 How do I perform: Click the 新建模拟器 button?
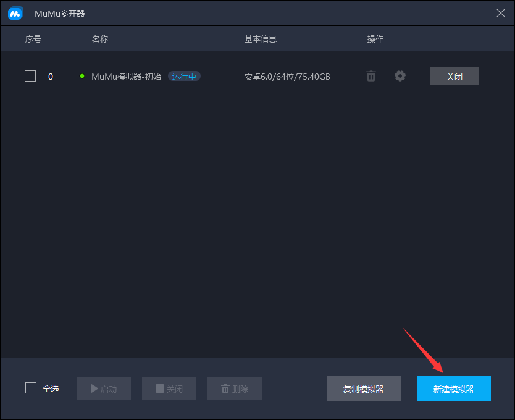(454, 388)
